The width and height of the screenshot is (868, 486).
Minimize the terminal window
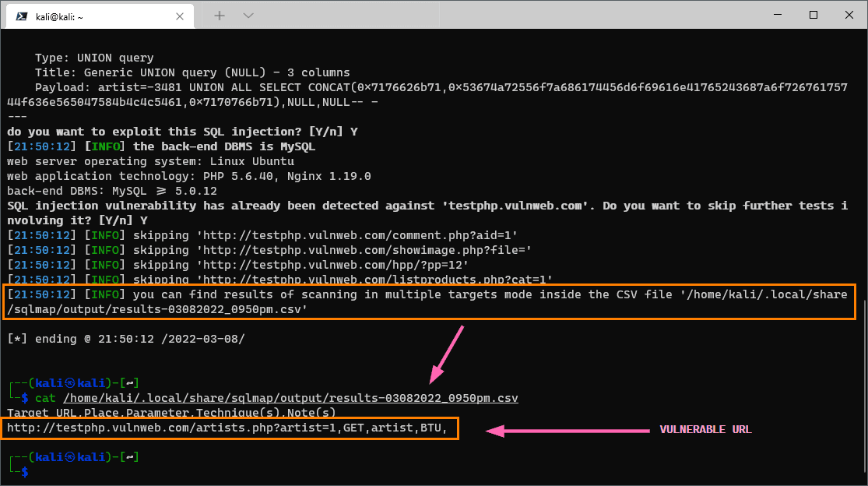pos(778,15)
